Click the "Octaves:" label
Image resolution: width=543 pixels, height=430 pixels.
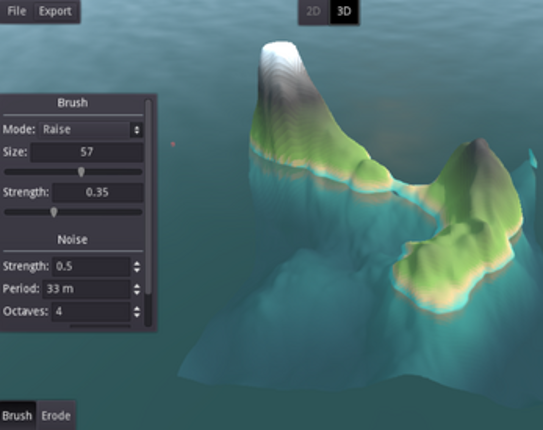(25, 312)
